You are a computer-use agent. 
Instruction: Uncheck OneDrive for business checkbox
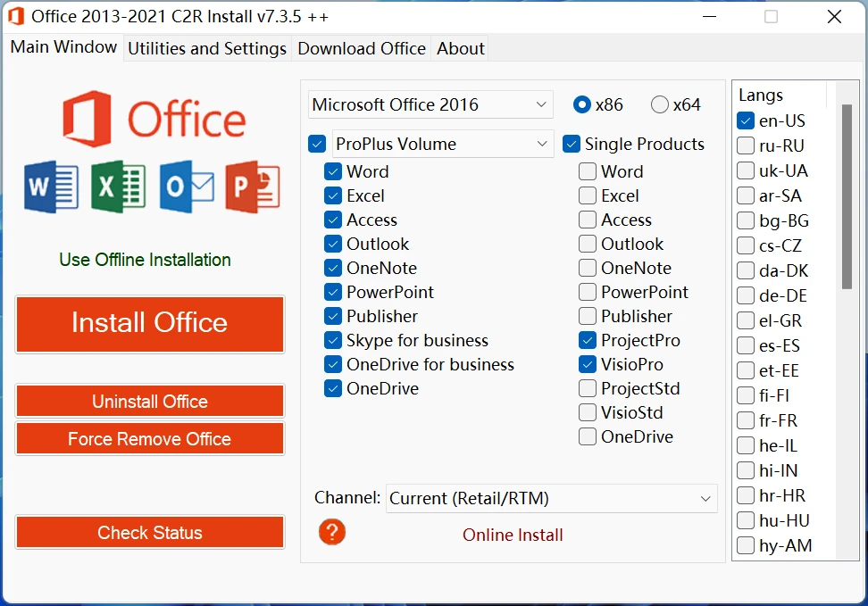pos(333,364)
